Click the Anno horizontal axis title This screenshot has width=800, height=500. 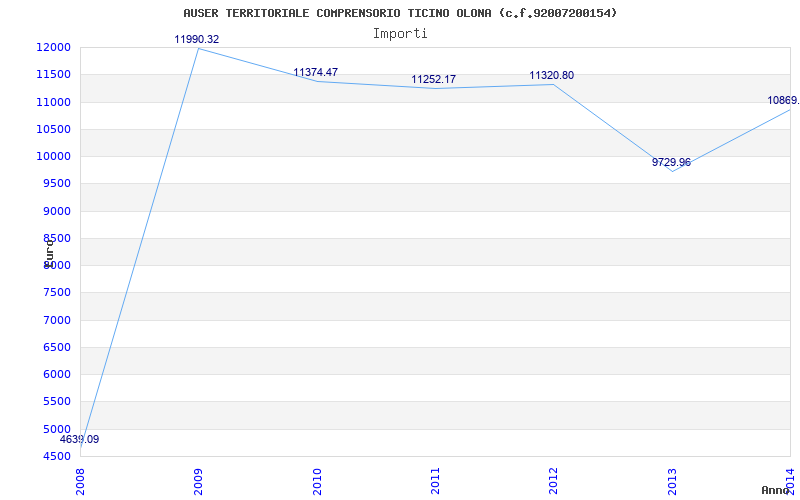[777, 490]
